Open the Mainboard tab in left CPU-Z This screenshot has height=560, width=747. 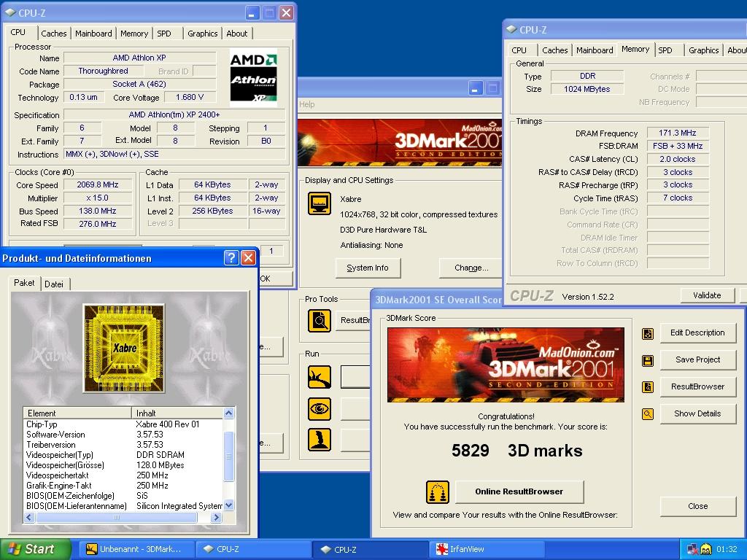[x=93, y=34]
